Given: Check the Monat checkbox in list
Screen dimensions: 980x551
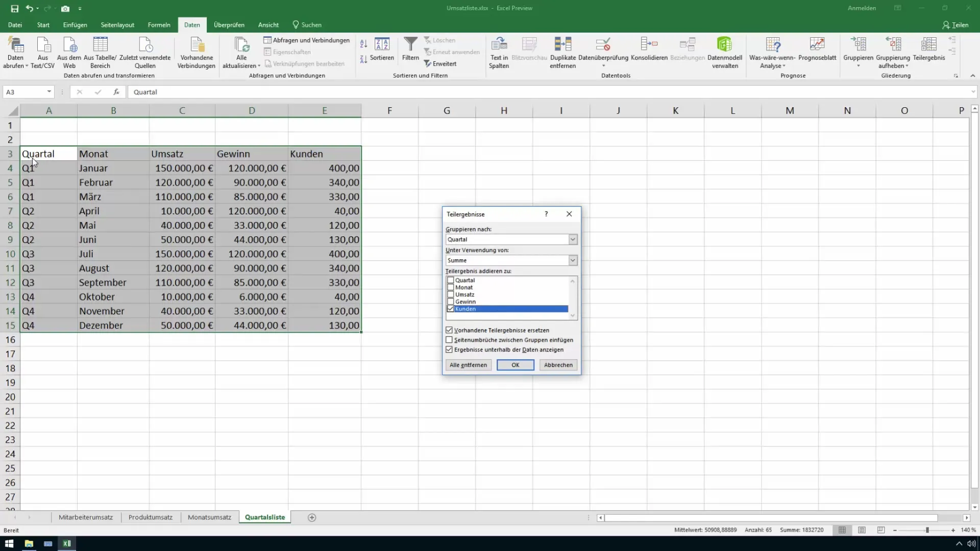Looking at the screenshot, I should [x=450, y=287].
